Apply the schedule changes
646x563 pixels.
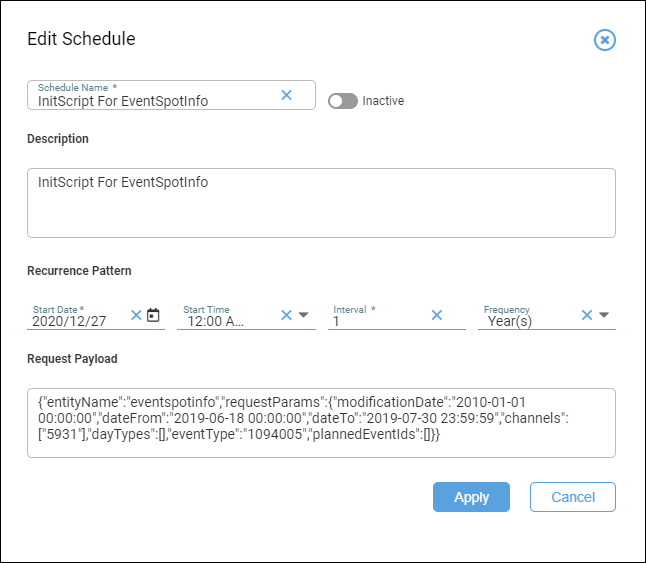471,497
